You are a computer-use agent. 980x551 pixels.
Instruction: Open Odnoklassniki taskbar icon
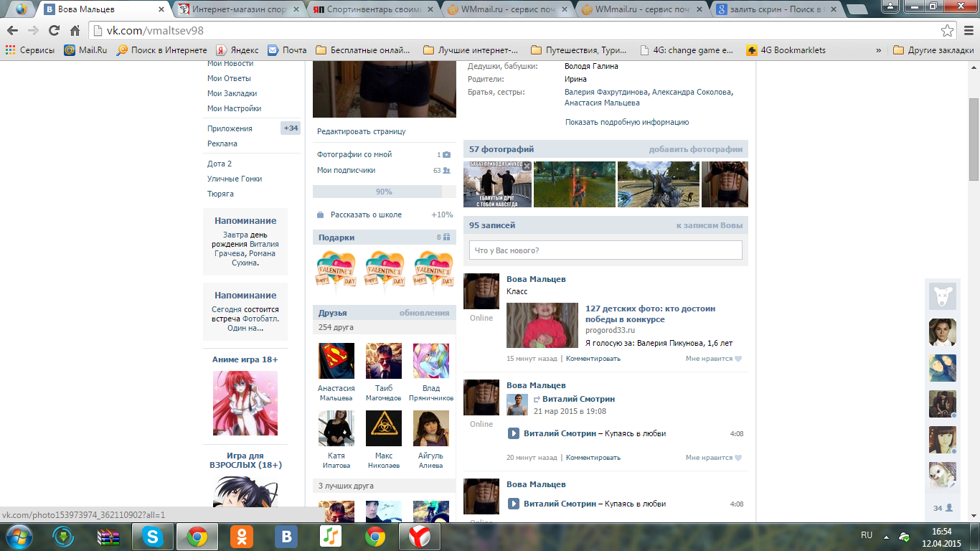[x=241, y=536]
